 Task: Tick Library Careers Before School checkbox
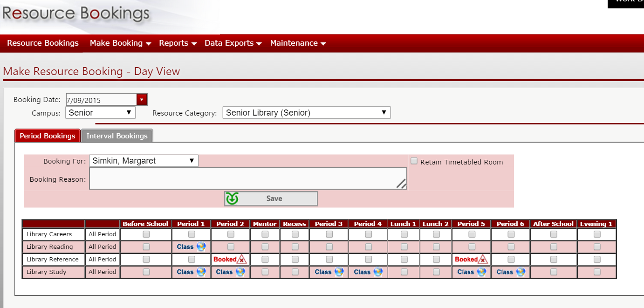(x=146, y=234)
